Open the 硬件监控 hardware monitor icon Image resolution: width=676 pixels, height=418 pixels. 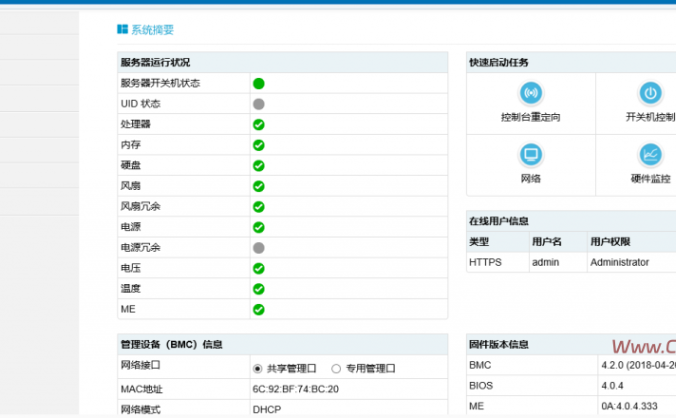[650, 154]
